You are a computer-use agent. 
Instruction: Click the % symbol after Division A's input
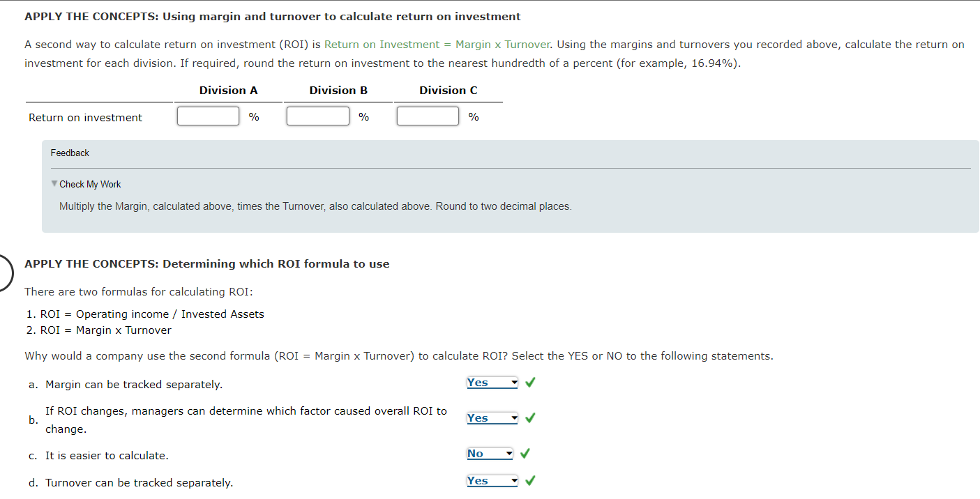coord(254,116)
